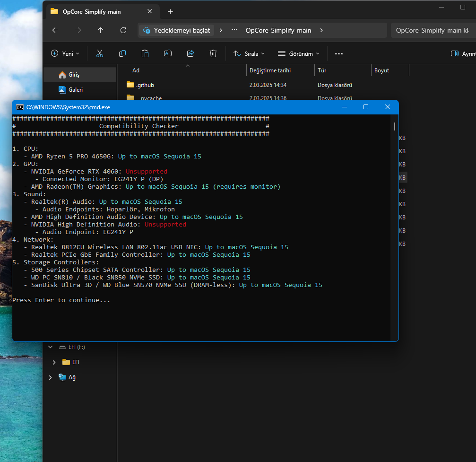476x462 pixels.
Task: Open Galeri in the navigation pane
Action: 75,89
